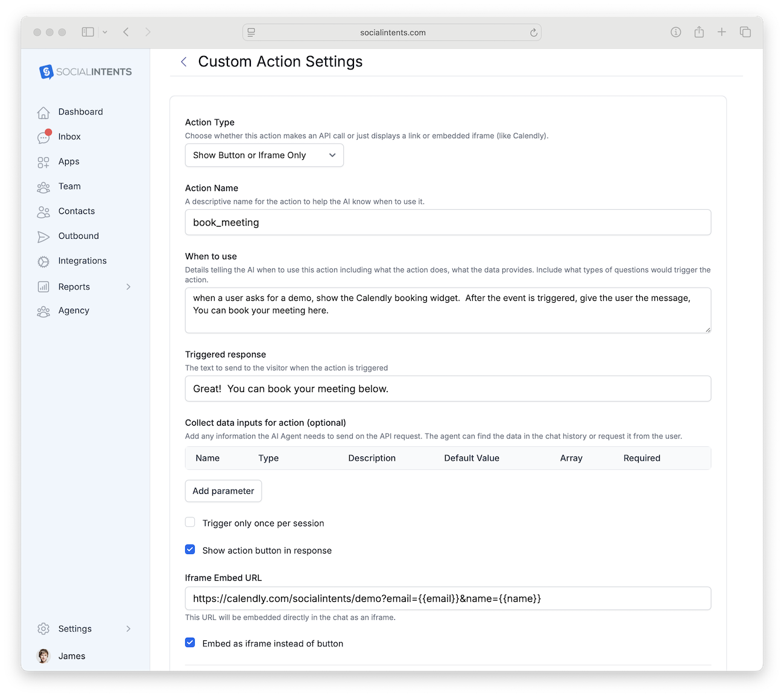
Task: Click the back arrow next to Custom Action Settings
Action: coord(184,61)
